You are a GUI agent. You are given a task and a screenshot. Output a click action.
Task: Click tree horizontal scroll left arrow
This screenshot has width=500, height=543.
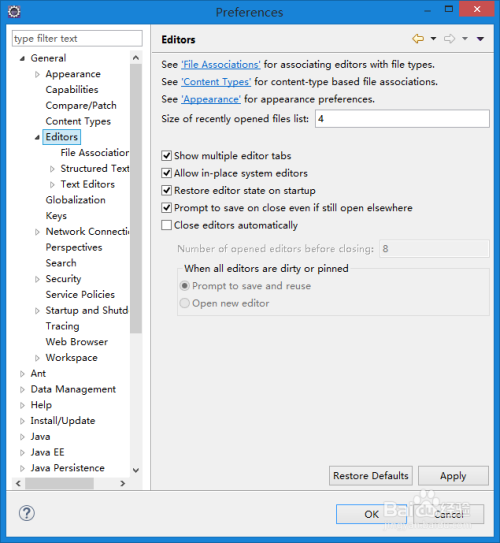pos(18,483)
